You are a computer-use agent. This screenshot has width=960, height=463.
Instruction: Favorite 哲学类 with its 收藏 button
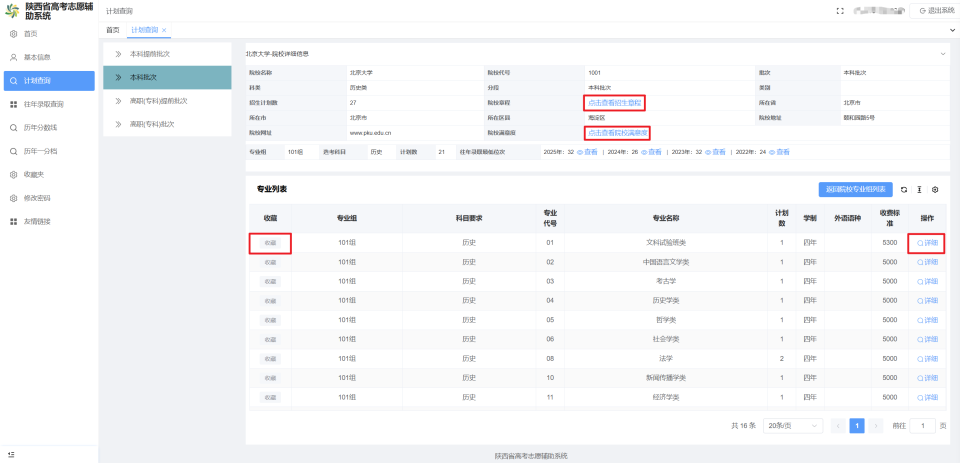270,320
